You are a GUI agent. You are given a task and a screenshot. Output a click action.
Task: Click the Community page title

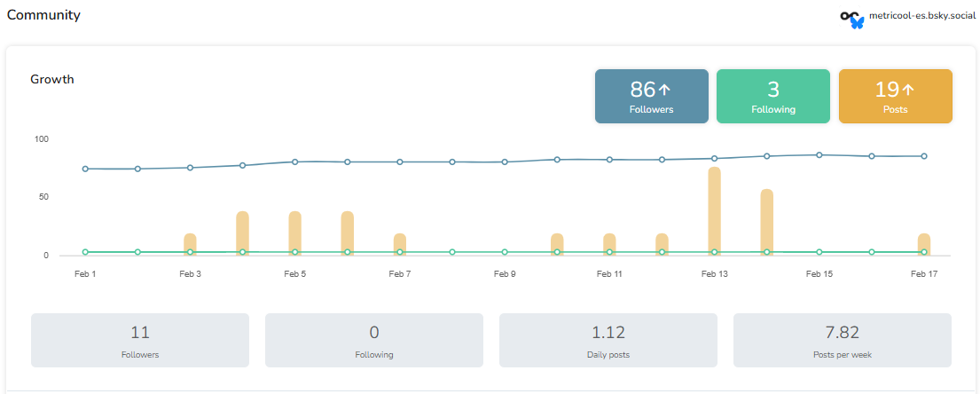click(x=43, y=15)
